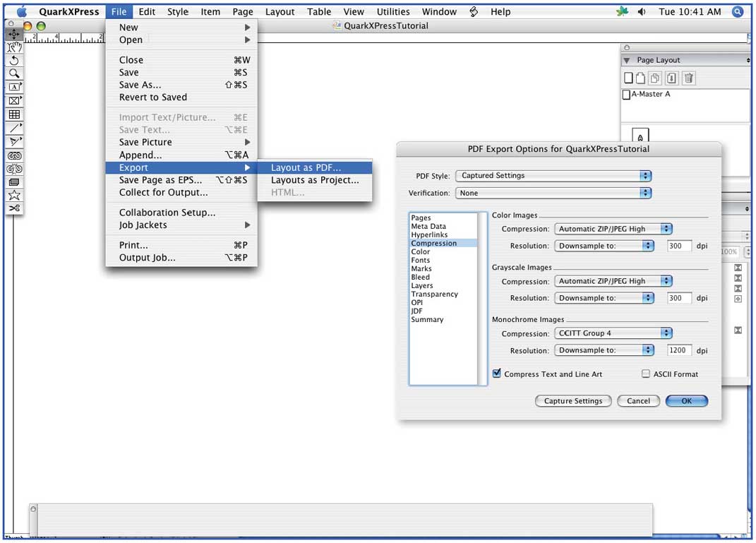This screenshot has width=756, height=543.
Task: Select the Text-Path tool
Action: 14,141
